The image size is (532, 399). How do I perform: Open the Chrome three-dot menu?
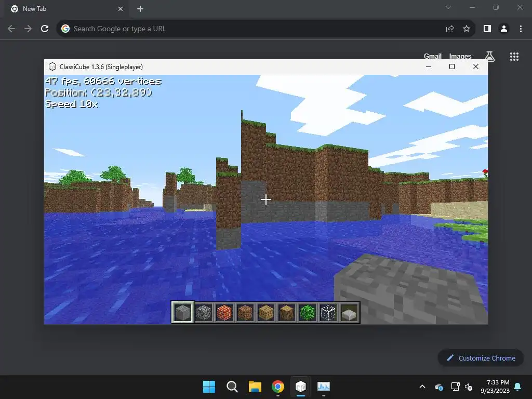(x=521, y=29)
